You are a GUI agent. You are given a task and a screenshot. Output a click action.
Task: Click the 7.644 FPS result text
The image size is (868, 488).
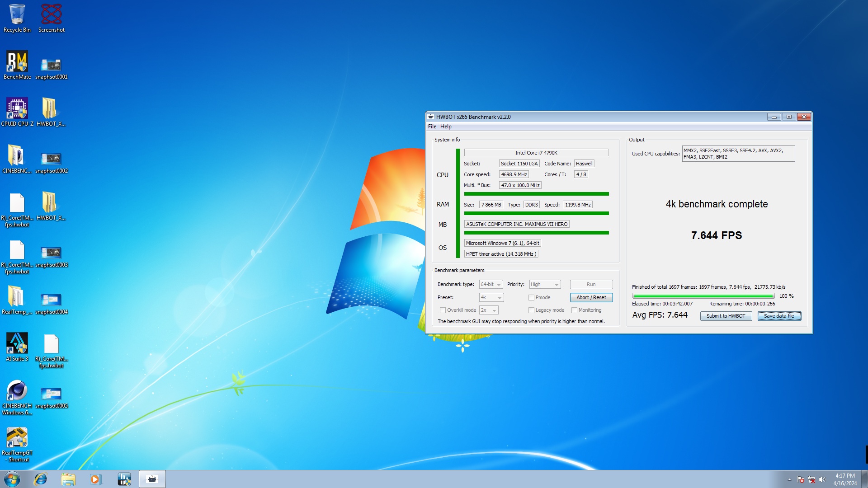pyautogui.click(x=717, y=235)
